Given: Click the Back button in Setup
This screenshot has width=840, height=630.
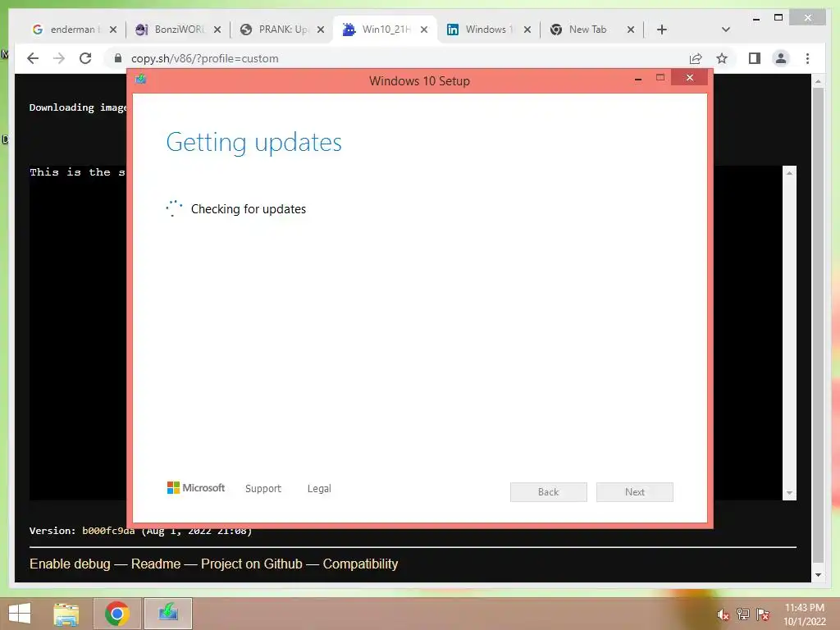Looking at the screenshot, I should tap(549, 492).
